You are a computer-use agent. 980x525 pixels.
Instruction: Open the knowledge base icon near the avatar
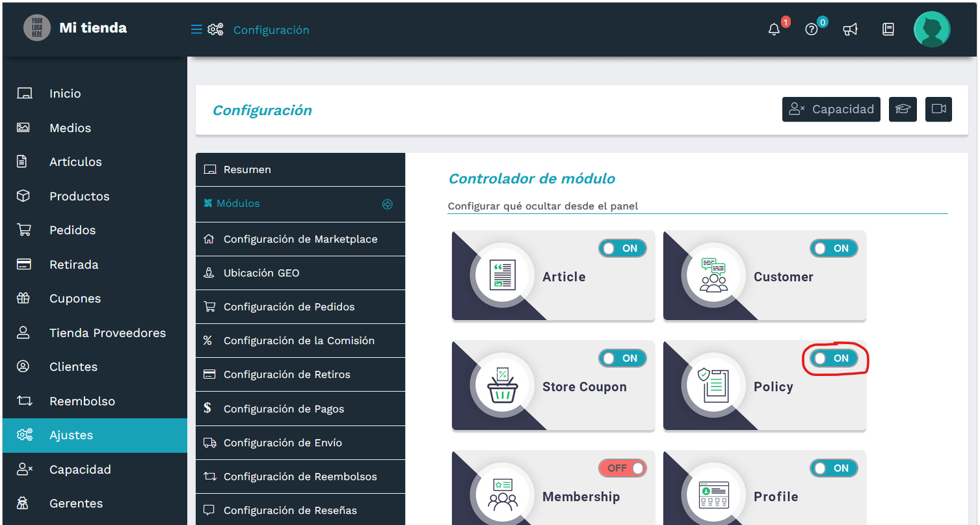click(x=888, y=29)
